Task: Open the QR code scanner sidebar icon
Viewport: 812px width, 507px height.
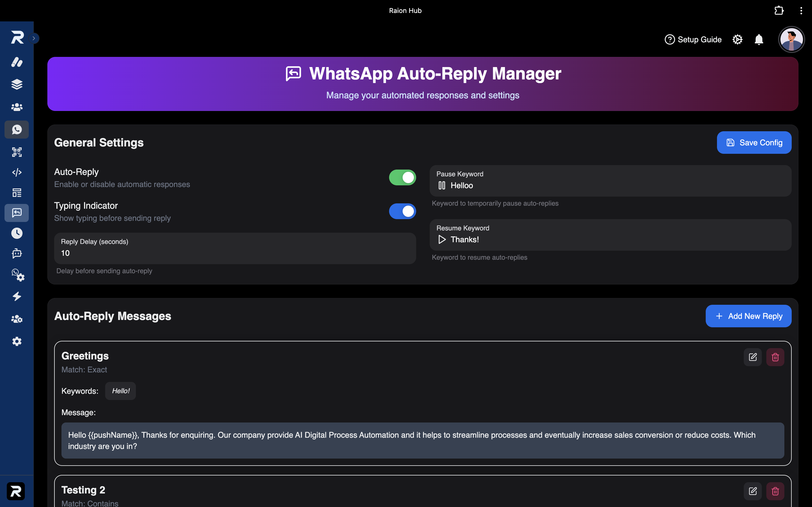Action: click(17, 152)
